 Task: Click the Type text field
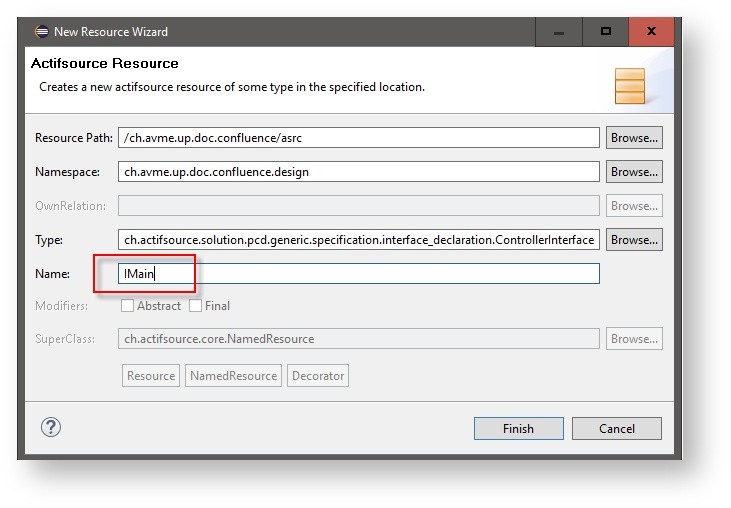click(x=358, y=240)
